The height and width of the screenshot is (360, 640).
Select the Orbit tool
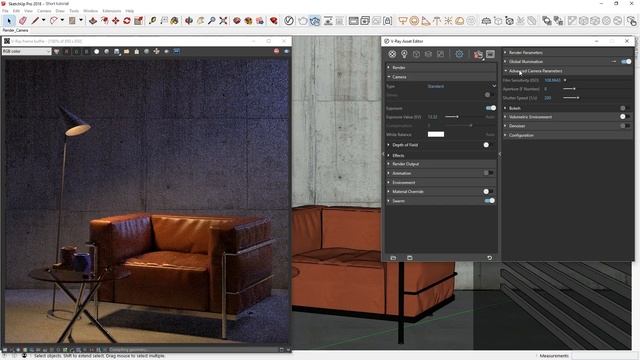click(x=189, y=20)
